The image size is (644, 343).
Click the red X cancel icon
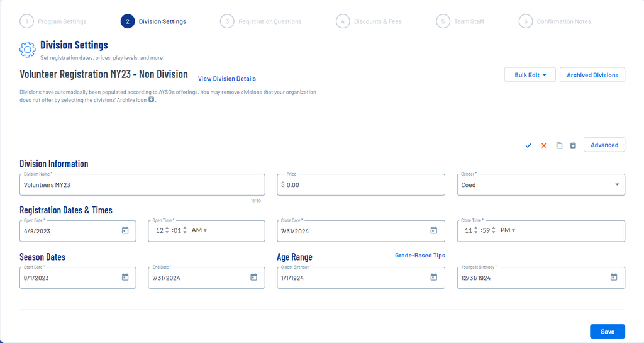click(x=544, y=145)
